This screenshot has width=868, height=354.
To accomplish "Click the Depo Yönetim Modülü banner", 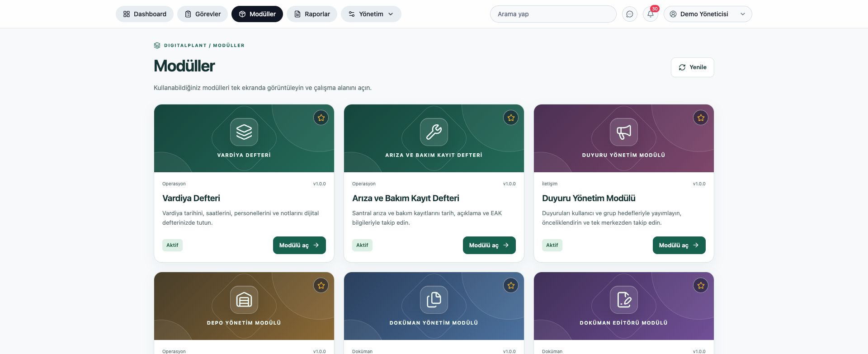I will coord(244,306).
